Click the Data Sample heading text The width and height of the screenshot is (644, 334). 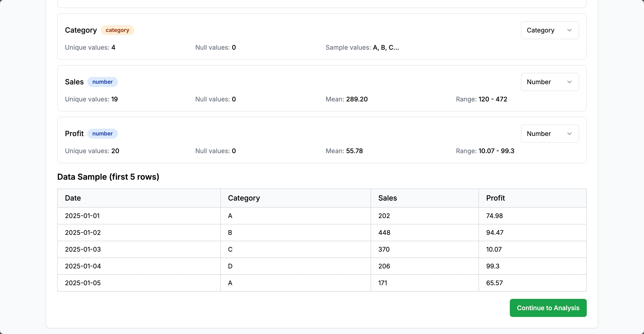tap(108, 177)
